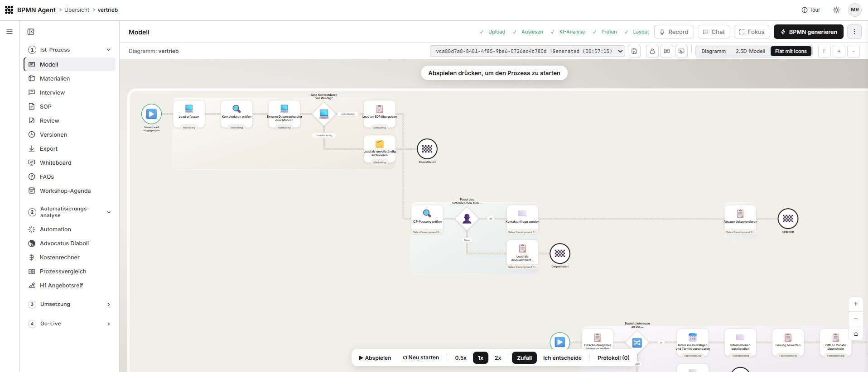Select the 'Lead erfassen' task node
Viewport: 868px width, 372px height.
(x=189, y=114)
